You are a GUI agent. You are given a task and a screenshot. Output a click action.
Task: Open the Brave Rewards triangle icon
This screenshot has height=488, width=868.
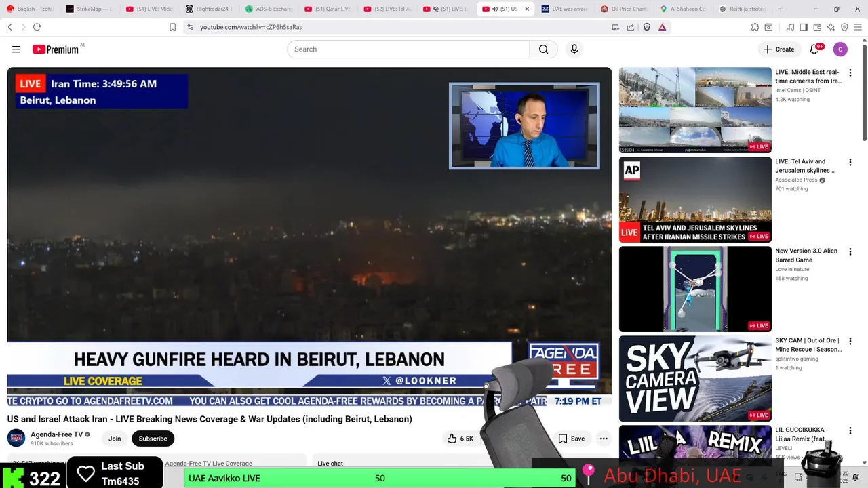[x=662, y=27]
